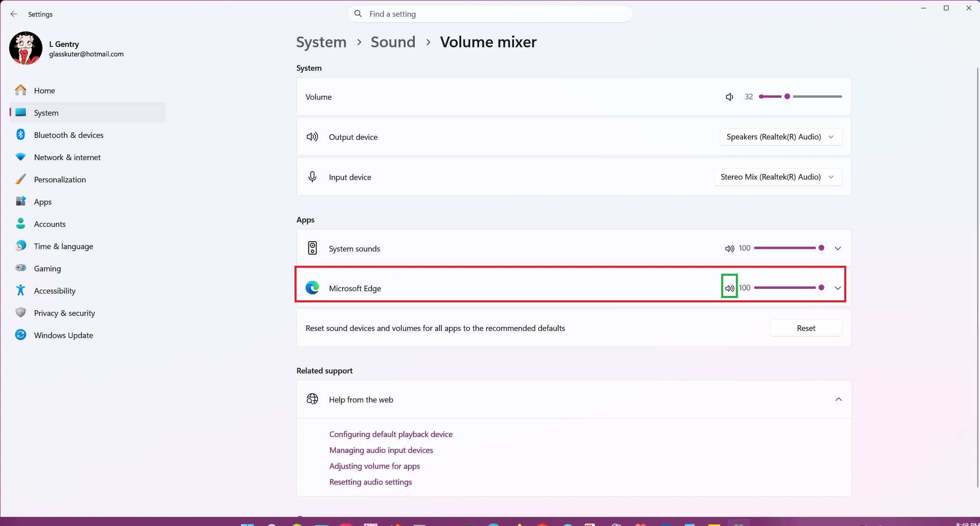Open the Output device Speakers dropdown
980x526 pixels.
point(781,137)
